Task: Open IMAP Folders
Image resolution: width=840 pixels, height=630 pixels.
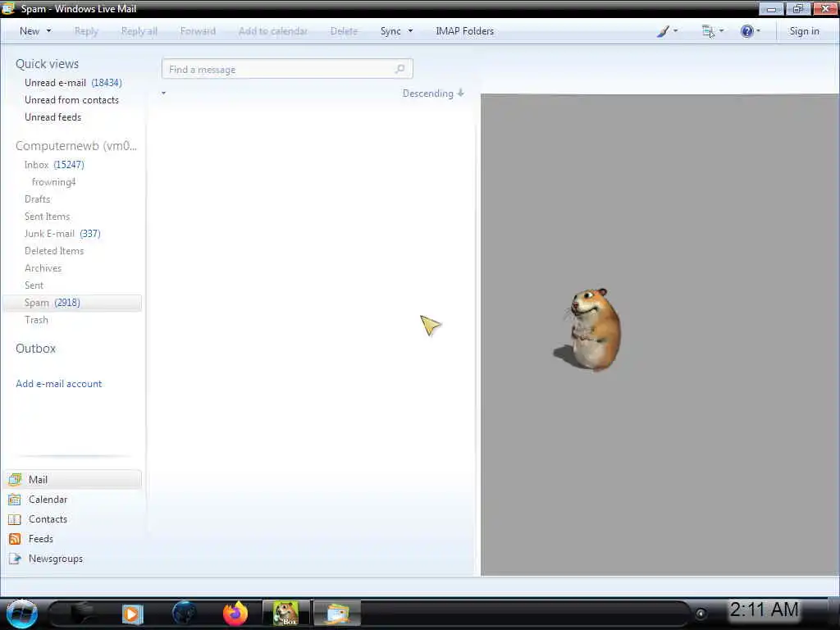Action: pos(464,31)
